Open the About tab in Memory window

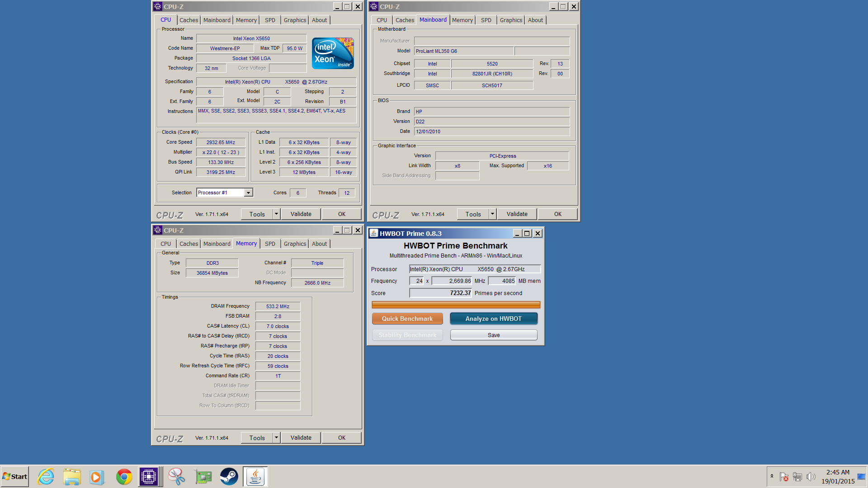[x=319, y=244]
